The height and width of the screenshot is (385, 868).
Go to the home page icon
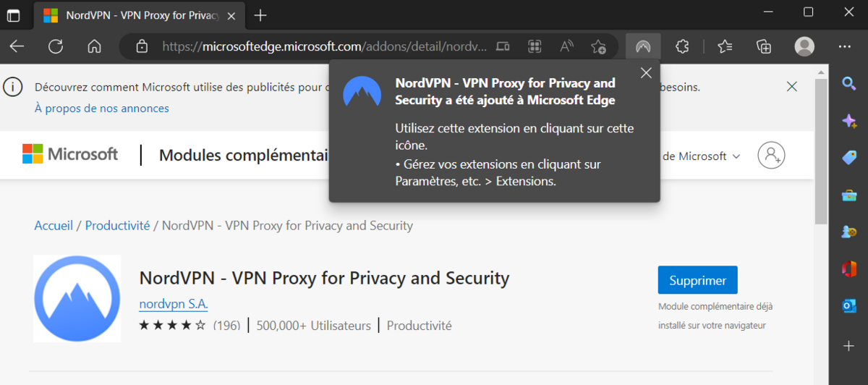[94, 46]
